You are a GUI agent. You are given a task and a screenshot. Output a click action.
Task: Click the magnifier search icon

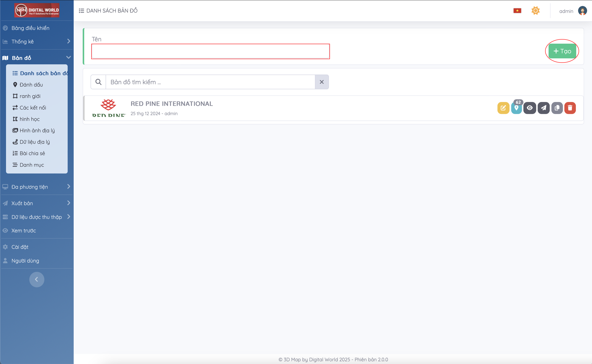(x=98, y=82)
